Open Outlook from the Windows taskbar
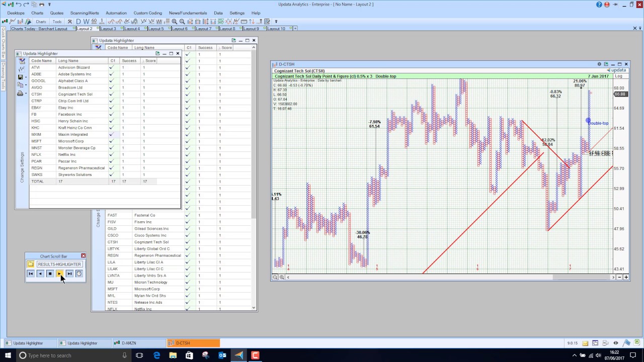The image size is (644, 362). (222, 355)
